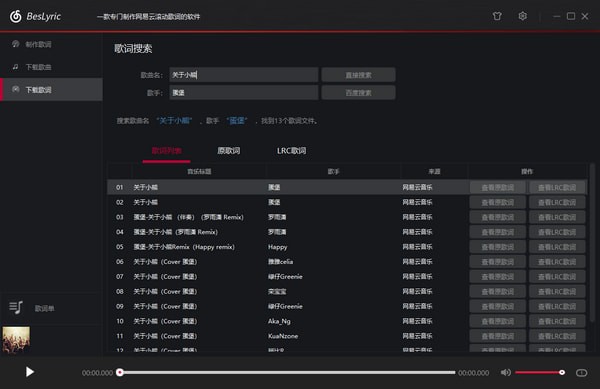Switch to the LRC lyrics tab

(x=292, y=151)
